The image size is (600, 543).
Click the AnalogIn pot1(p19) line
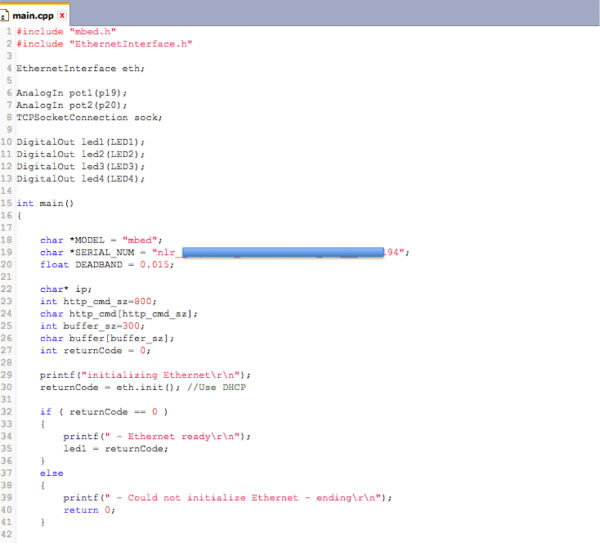coord(70,93)
